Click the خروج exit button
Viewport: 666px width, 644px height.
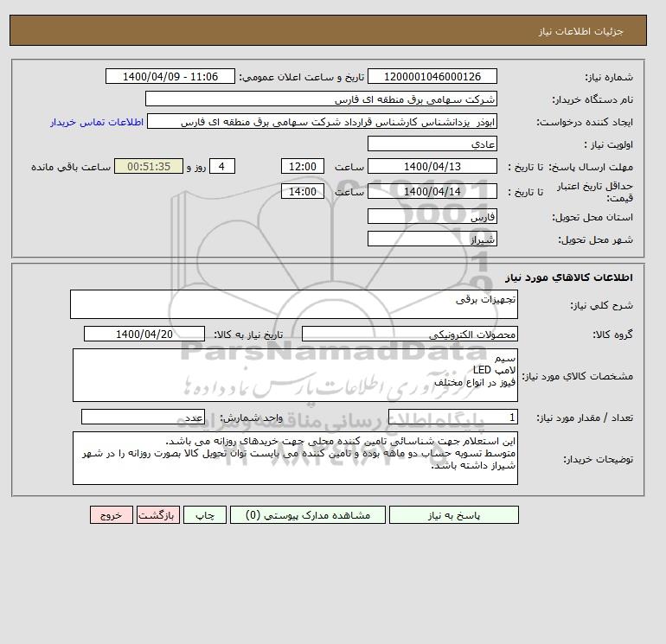(x=112, y=514)
